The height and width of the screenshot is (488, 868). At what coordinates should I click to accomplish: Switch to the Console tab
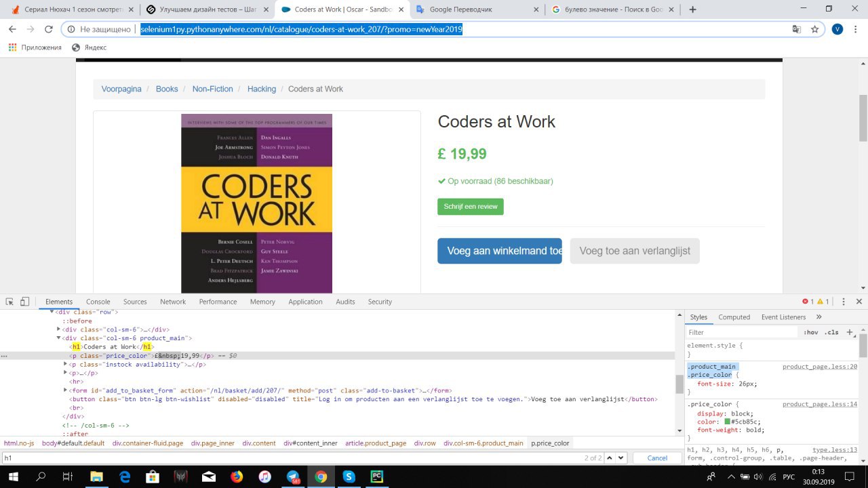(x=98, y=302)
